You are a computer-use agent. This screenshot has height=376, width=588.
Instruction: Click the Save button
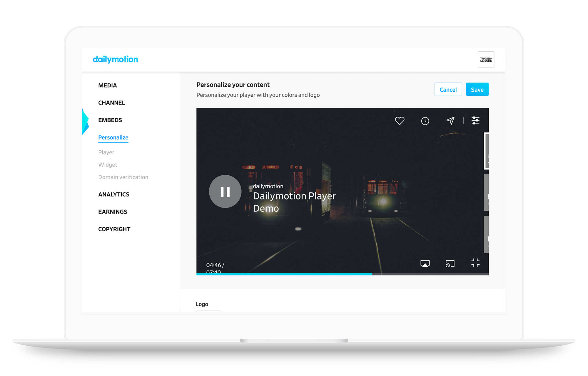[x=477, y=90]
